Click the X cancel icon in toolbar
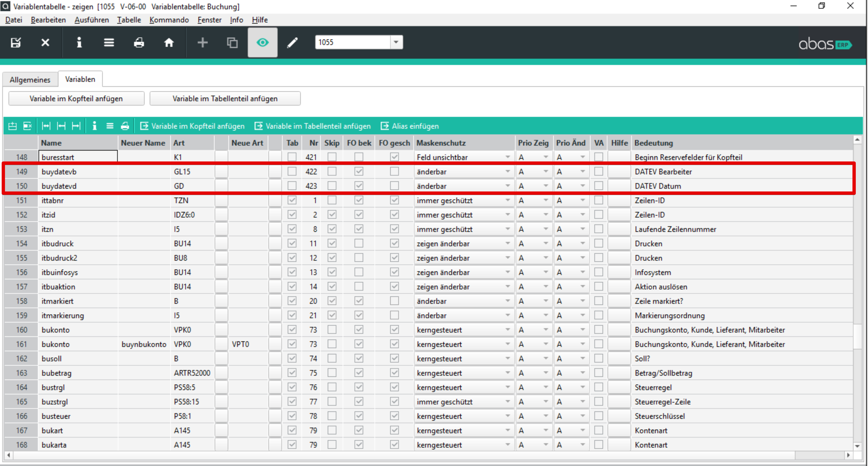Viewport: 868px width, 466px height. (45, 43)
